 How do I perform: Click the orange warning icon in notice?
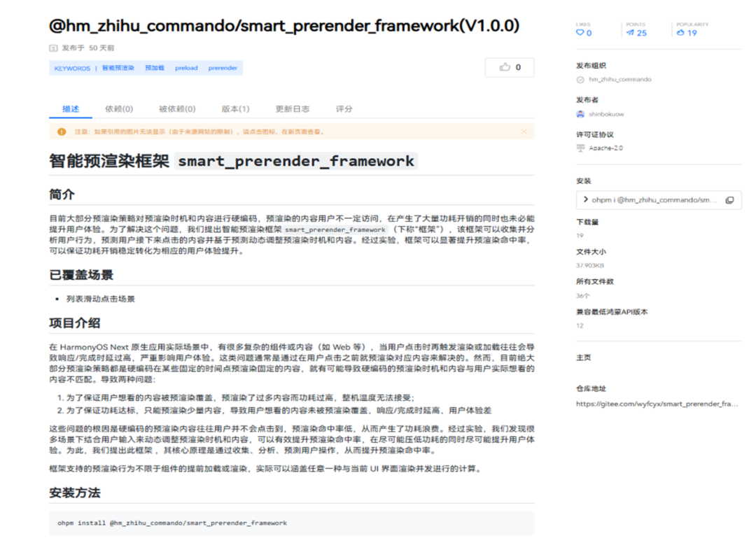pos(62,132)
